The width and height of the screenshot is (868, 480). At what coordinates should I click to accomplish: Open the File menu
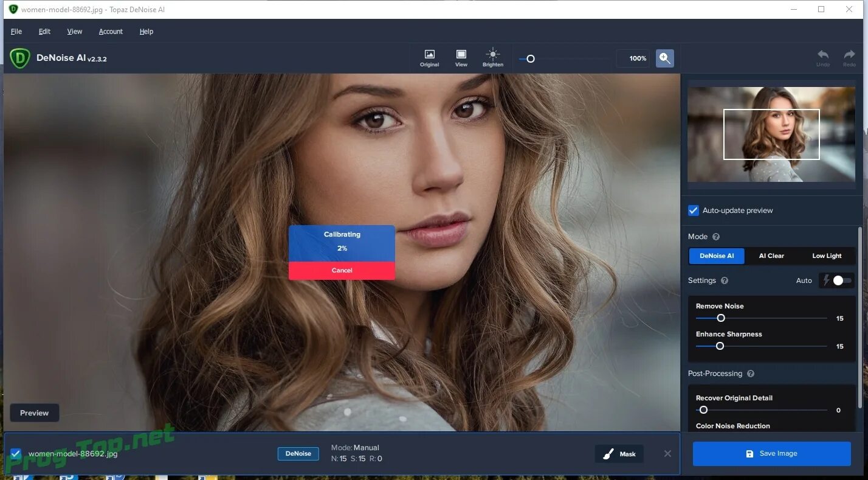[16, 32]
